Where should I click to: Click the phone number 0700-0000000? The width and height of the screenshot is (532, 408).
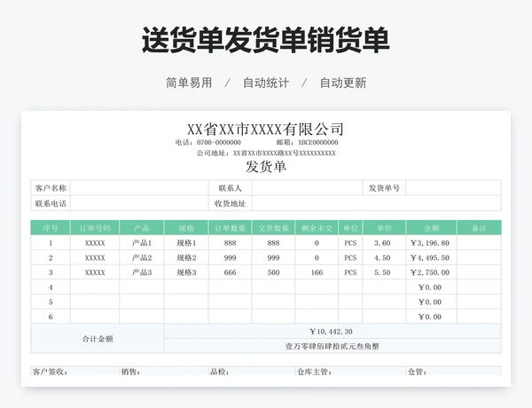coord(219,142)
